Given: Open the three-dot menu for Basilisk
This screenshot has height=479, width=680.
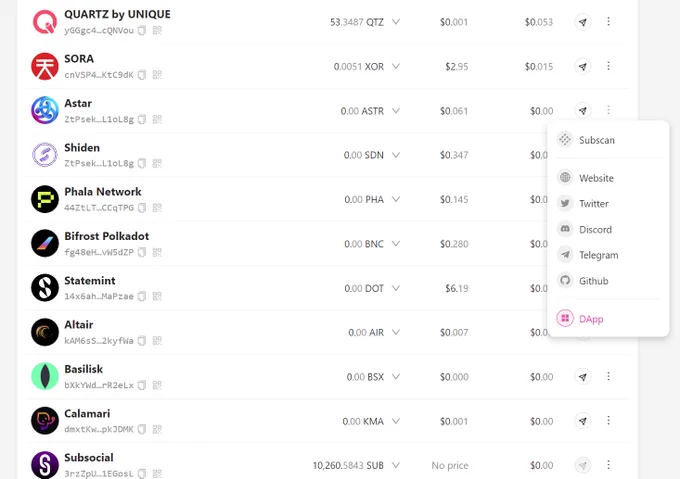Looking at the screenshot, I should tap(608, 376).
